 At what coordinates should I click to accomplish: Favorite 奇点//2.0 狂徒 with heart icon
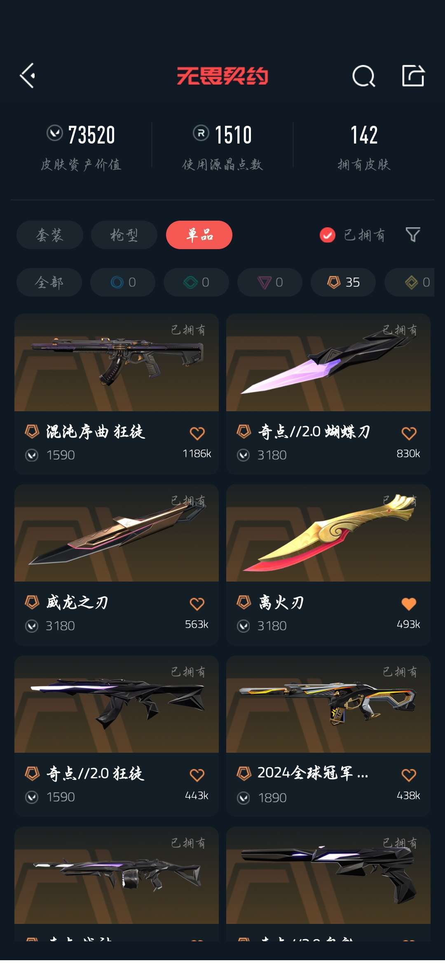(197, 775)
